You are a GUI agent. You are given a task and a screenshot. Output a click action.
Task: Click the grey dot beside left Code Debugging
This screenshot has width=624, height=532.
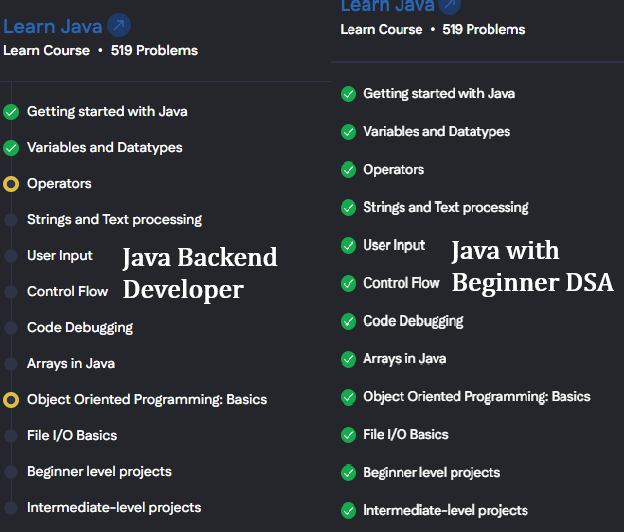click(x=11, y=327)
